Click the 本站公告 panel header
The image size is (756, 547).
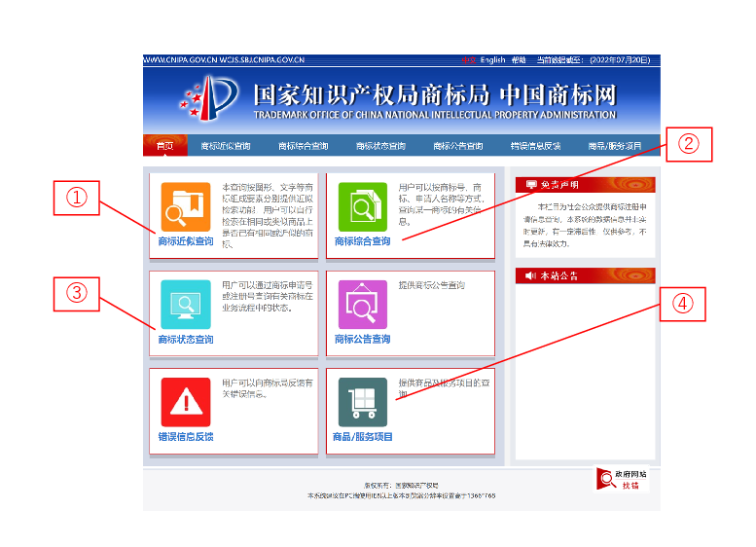pos(586,275)
